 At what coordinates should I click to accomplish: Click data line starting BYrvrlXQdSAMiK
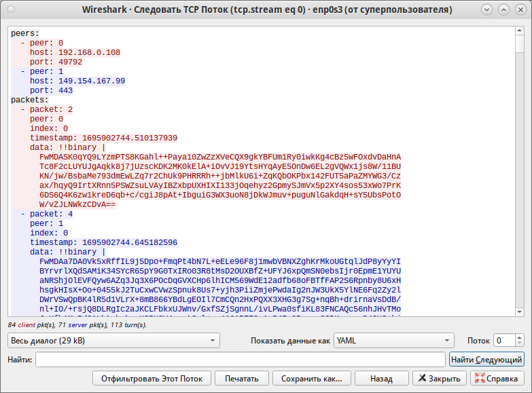point(220,271)
